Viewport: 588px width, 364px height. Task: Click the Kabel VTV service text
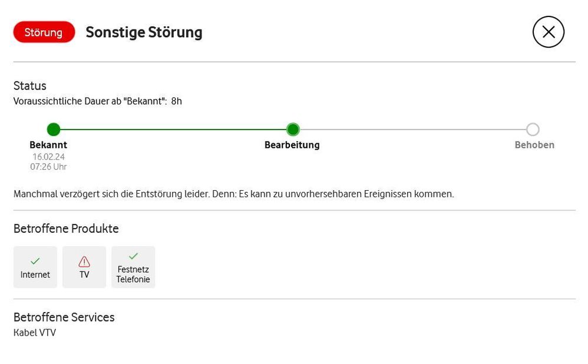pos(35,333)
